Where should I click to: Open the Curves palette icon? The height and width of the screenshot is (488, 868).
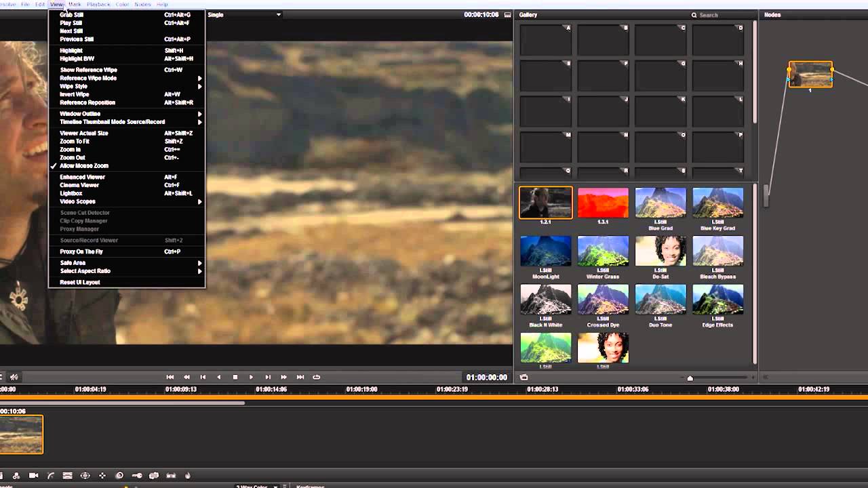pyautogui.click(x=50, y=476)
